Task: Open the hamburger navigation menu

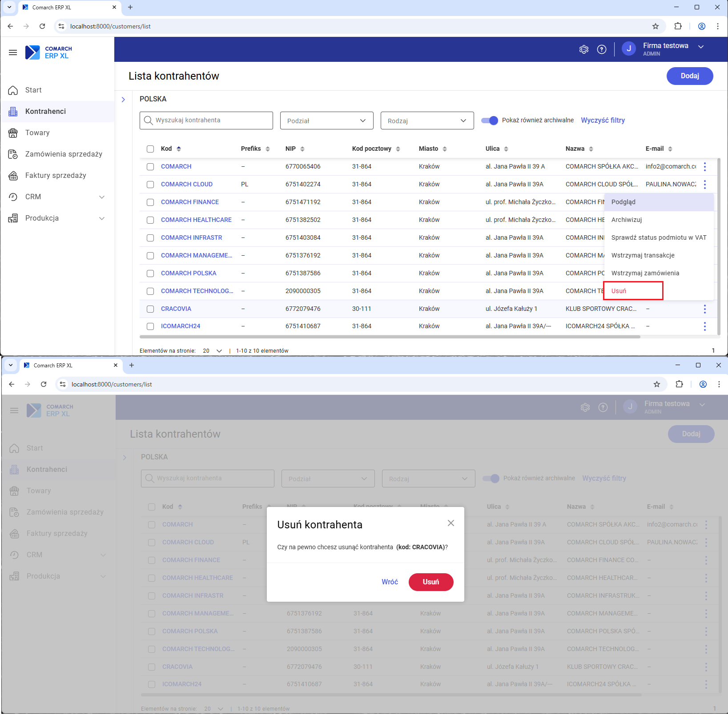Action: pyautogui.click(x=13, y=52)
